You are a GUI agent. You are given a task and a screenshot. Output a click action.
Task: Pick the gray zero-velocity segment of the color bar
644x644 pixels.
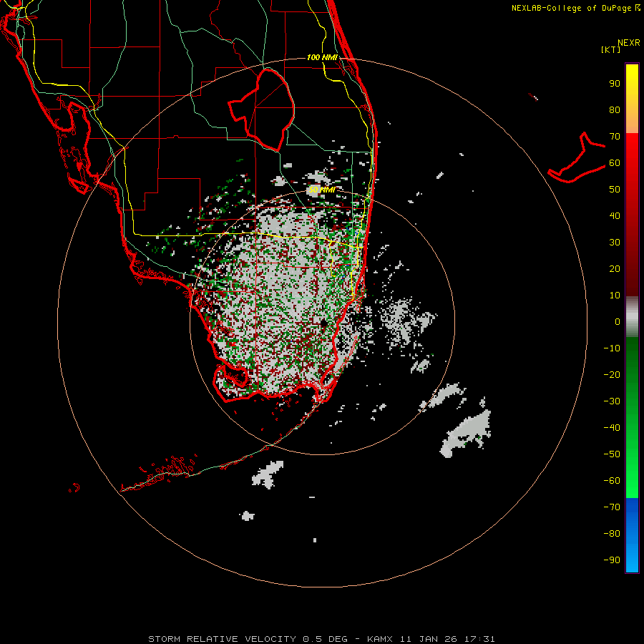coord(632,316)
